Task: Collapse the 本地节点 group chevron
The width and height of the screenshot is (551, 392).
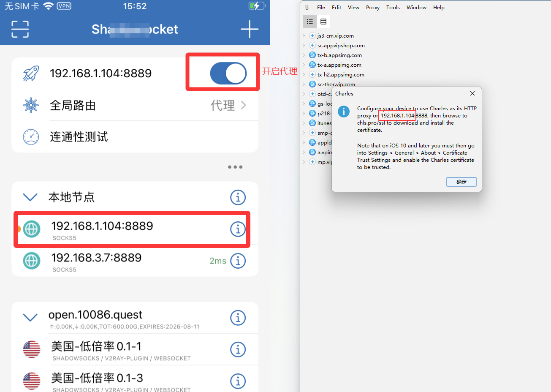Action: pyautogui.click(x=30, y=197)
